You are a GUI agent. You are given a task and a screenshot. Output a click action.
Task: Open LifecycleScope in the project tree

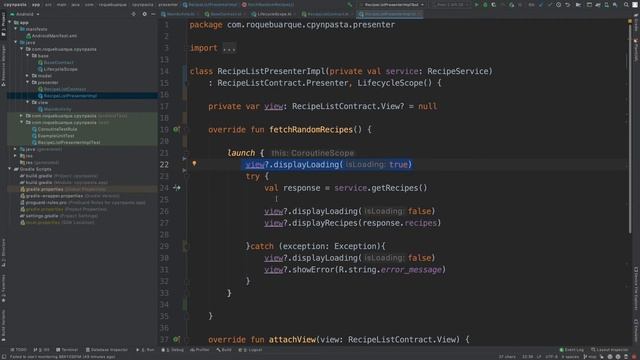57,69
